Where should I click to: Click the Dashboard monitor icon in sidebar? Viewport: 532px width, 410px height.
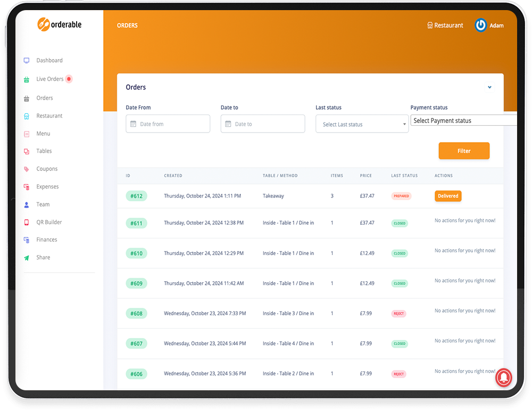pos(27,61)
